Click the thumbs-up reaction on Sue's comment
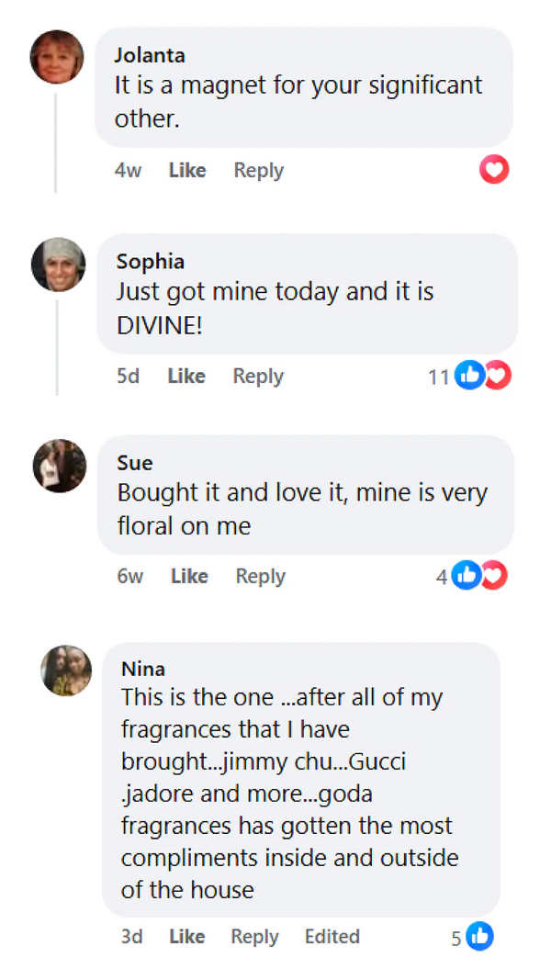551x980 pixels. click(467, 575)
